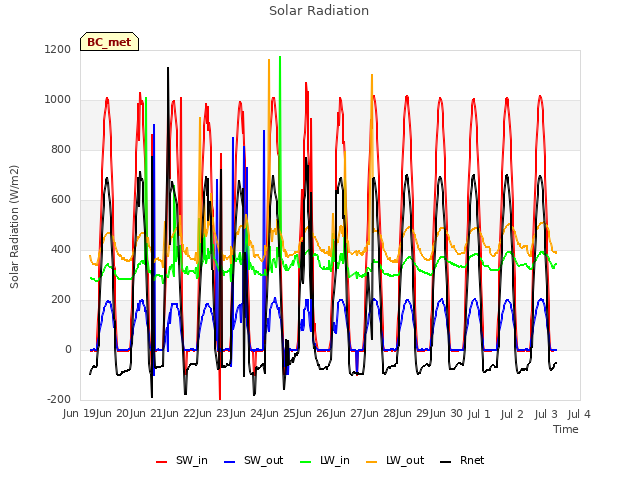Click the Jun 19 x-axis tick label

tap(79, 413)
